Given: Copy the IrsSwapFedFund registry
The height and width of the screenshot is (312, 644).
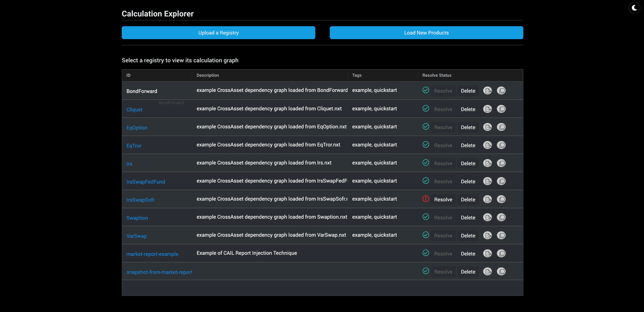Looking at the screenshot, I should (x=501, y=181).
